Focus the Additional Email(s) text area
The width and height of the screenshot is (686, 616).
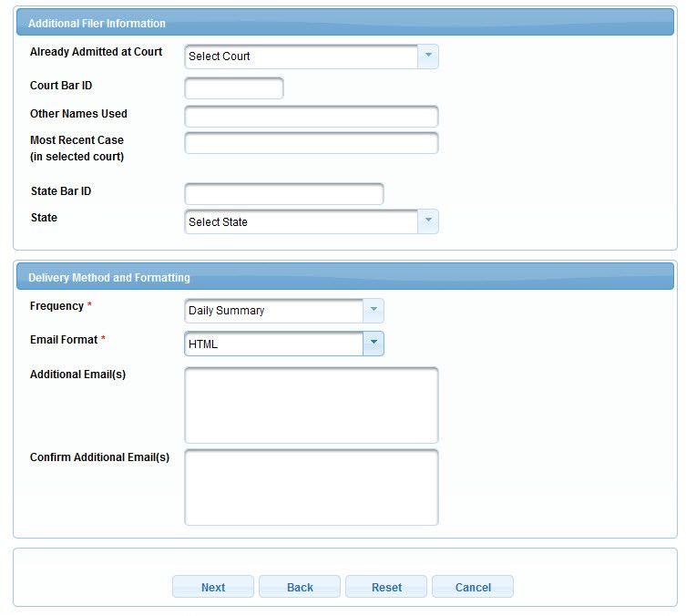coord(311,405)
